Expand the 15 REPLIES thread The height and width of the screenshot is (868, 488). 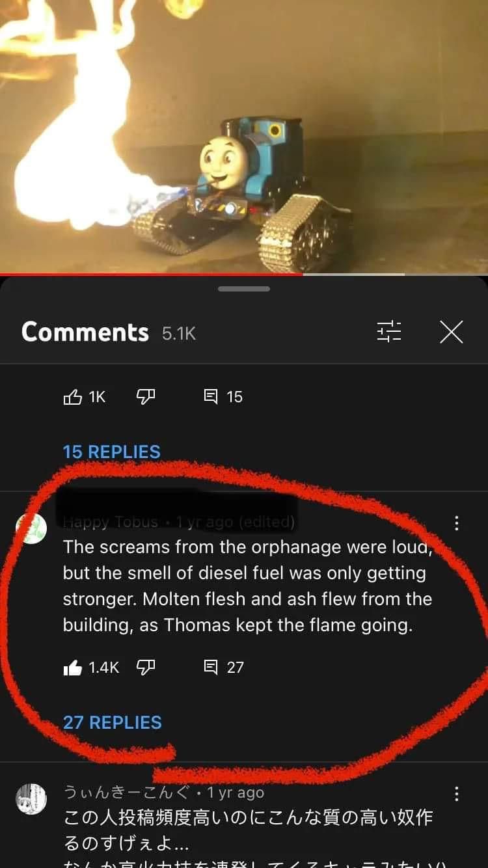pyautogui.click(x=111, y=452)
